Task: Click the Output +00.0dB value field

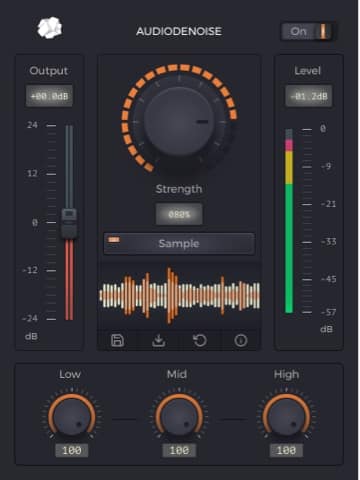Action: click(49, 96)
